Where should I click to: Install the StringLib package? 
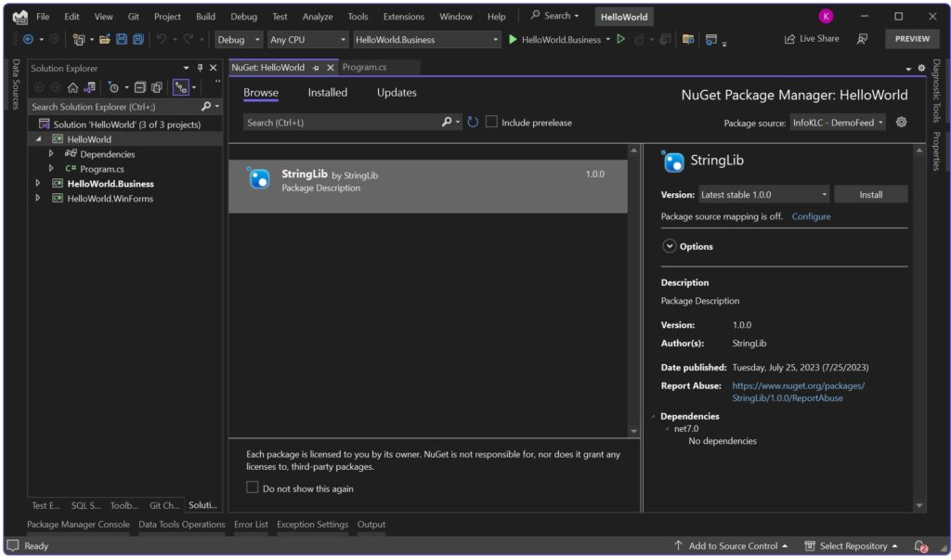coord(870,193)
